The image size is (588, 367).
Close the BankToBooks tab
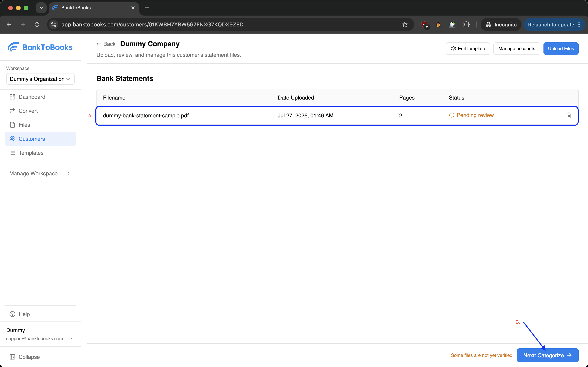pyautogui.click(x=133, y=8)
